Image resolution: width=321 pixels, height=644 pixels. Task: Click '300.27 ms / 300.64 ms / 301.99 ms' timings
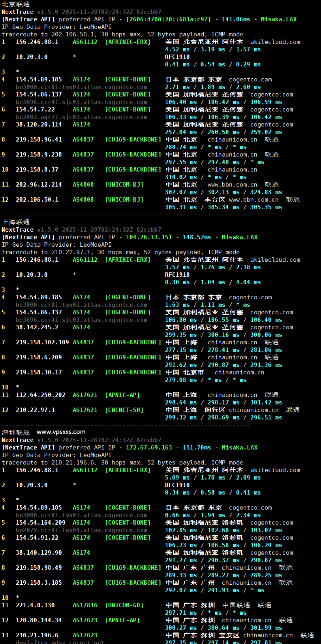pos(223,628)
